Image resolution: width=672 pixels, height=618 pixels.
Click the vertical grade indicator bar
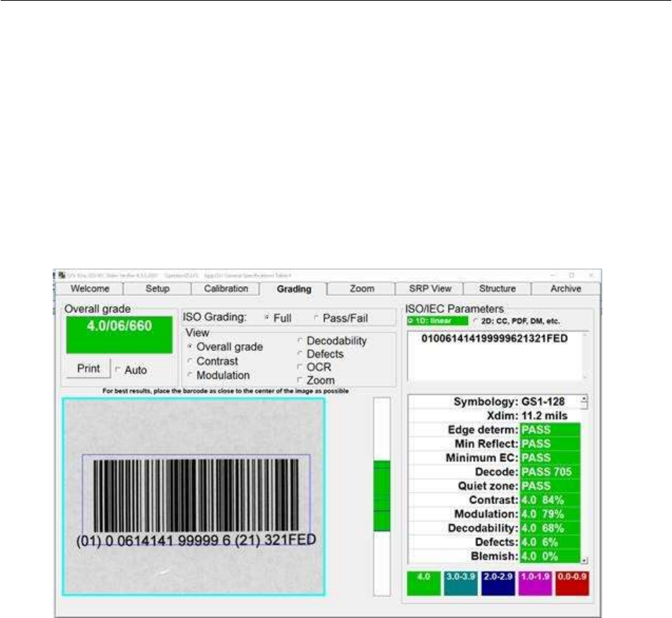(x=382, y=496)
